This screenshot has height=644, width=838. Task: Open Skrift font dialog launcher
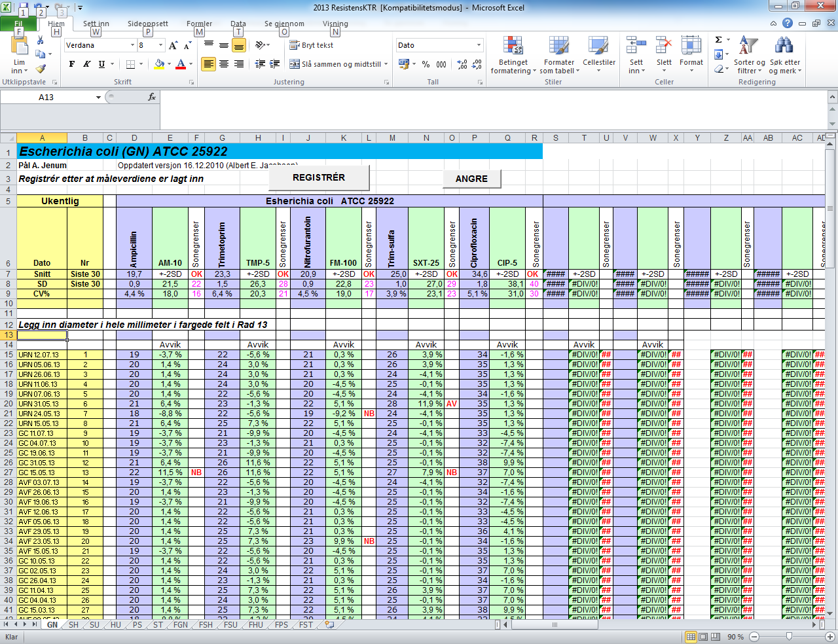(x=192, y=82)
